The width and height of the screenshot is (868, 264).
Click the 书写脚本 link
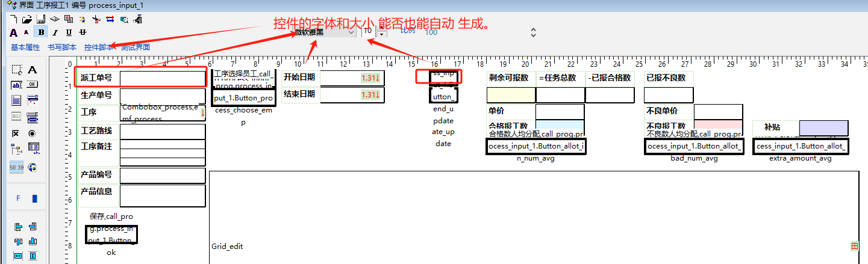pyautogui.click(x=62, y=47)
